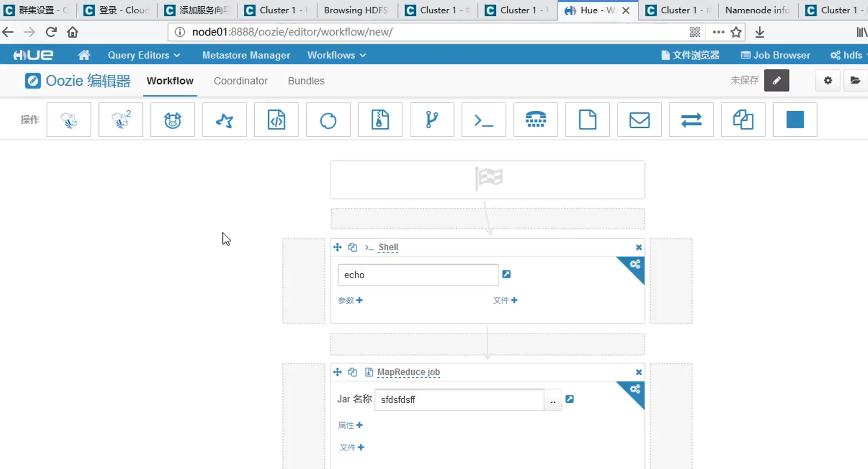Image resolution: width=868 pixels, height=469 pixels.
Task: Remove the Shell node with its close X
Action: (x=638, y=247)
